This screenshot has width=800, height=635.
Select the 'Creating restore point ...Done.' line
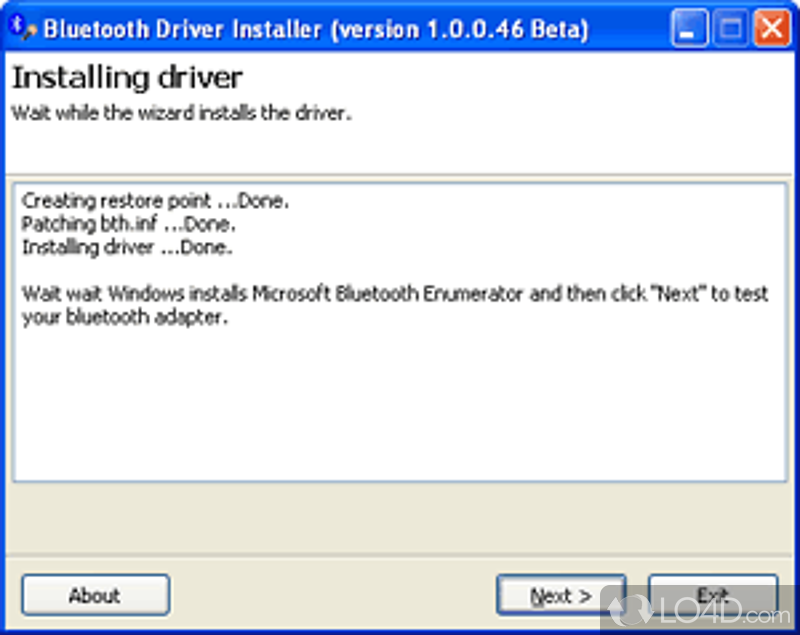click(155, 200)
